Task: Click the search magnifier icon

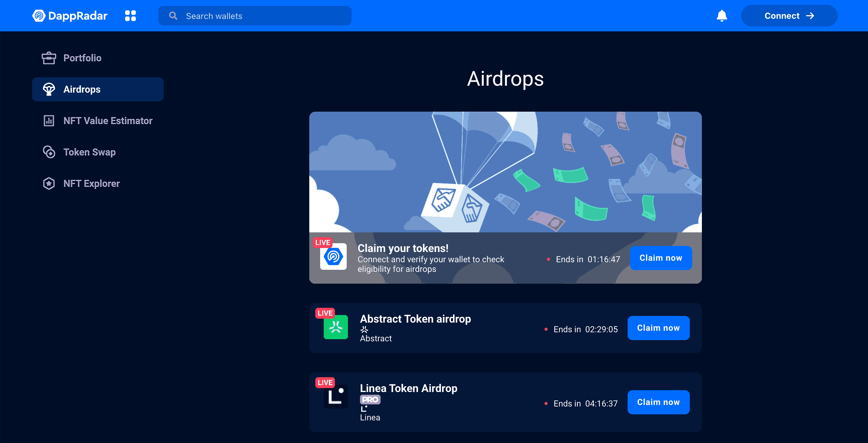Action: [x=173, y=15]
